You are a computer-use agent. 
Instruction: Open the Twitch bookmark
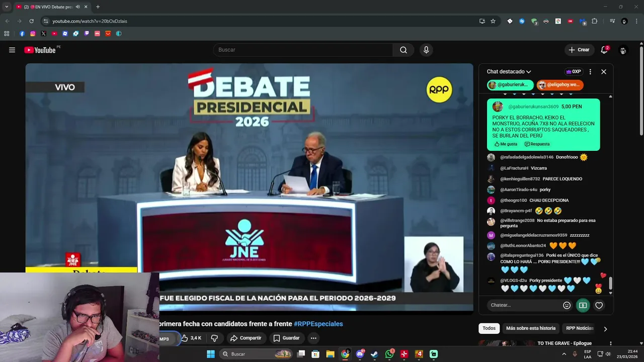pyautogui.click(x=87, y=34)
